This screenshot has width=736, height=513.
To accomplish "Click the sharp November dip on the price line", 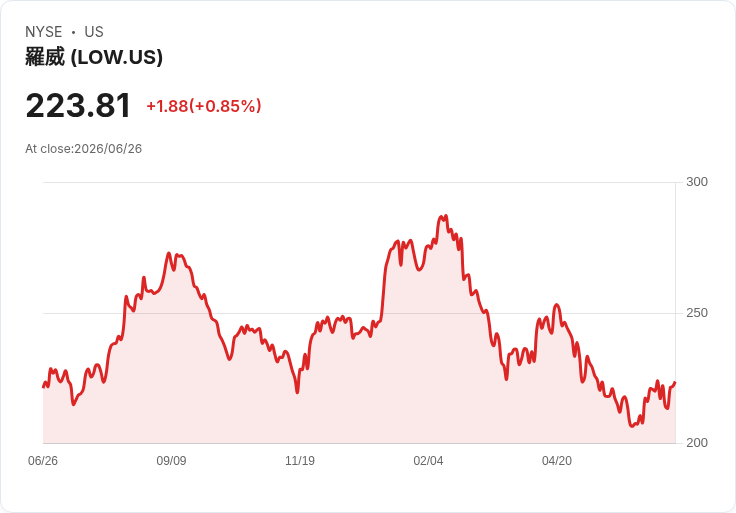I will (297, 392).
